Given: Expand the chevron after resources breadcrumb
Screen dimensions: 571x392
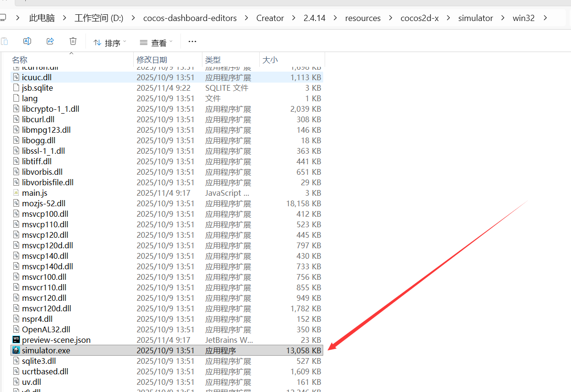Looking at the screenshot, I should click(x=391, y=18).
